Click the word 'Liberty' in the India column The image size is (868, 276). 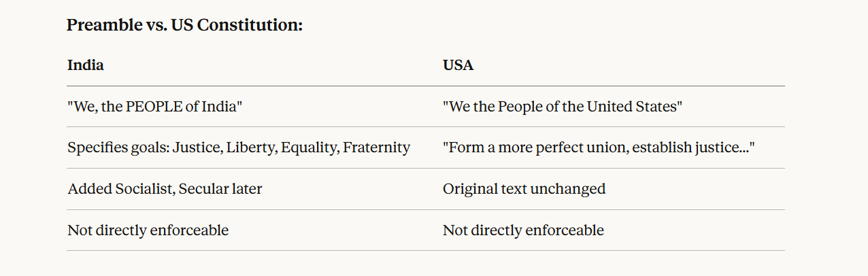point(249,148)
